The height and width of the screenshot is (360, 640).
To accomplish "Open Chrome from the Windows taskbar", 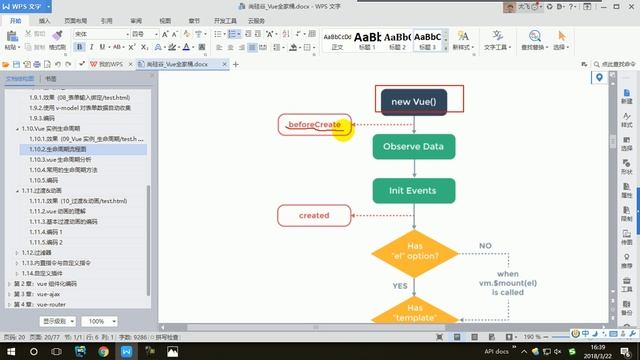I will (103, 351).
